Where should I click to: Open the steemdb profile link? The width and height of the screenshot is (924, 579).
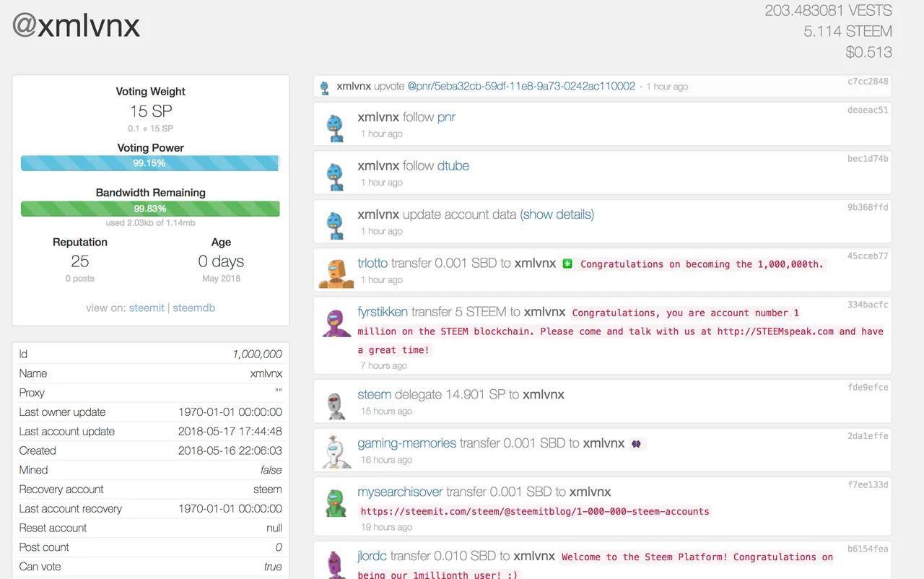(x=194, y=308)
